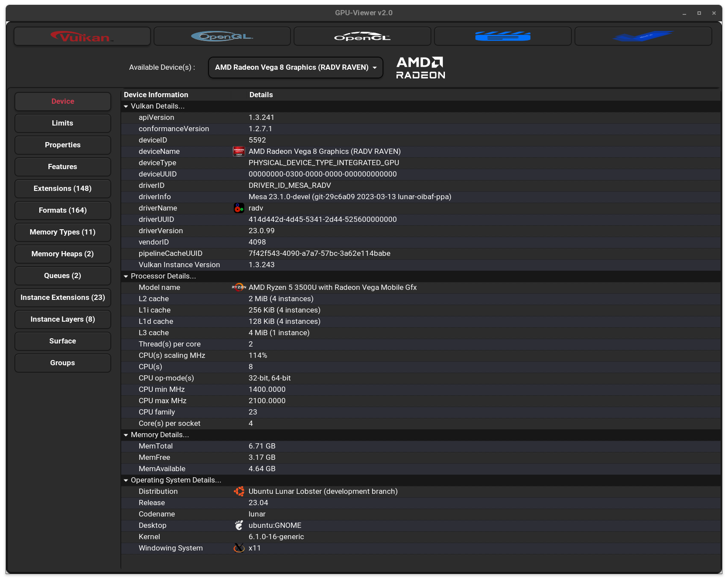
Task: Collapse the Processor Details section
Action: point(126,276)
